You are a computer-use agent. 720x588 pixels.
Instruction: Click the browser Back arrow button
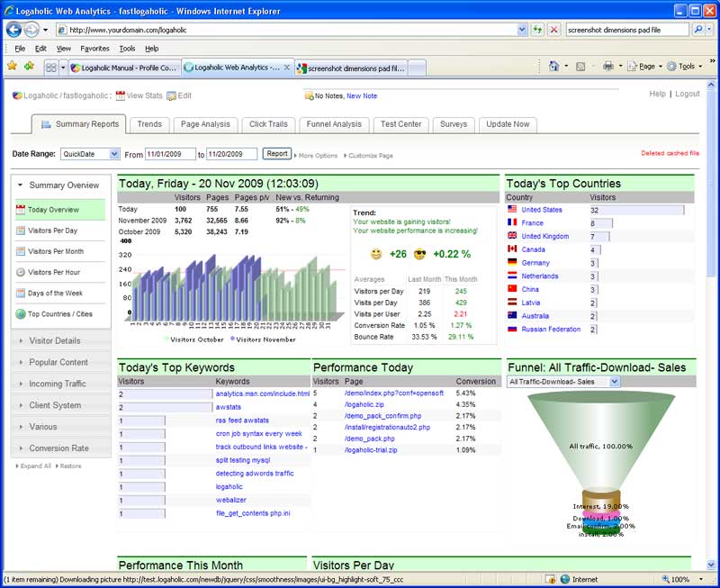click(x=13, y=30)
